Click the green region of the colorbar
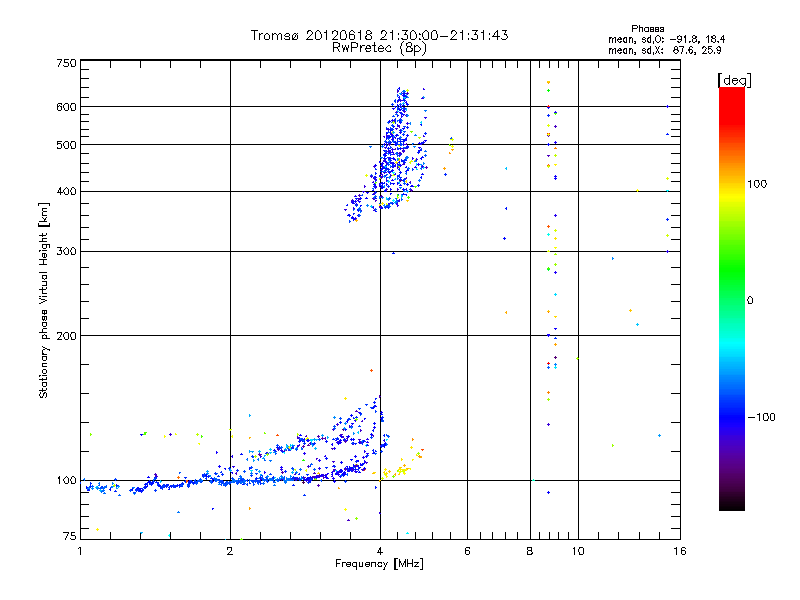Screen dimensions: 800x600 pos(732,270)
